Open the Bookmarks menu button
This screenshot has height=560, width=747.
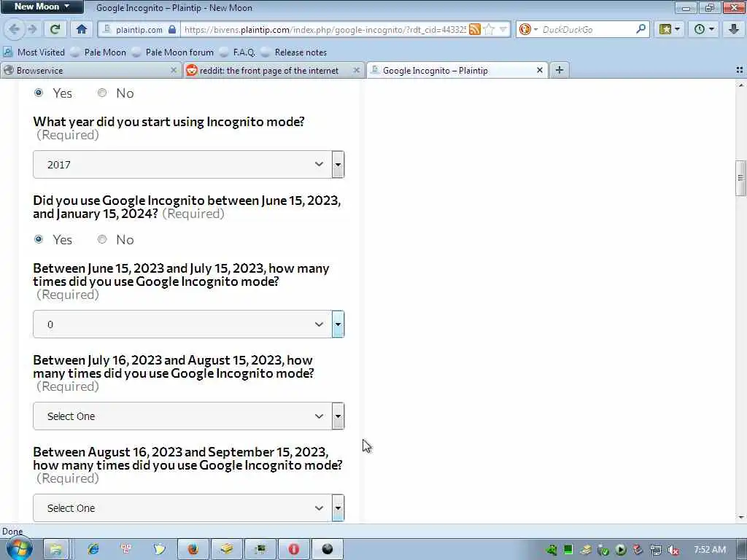(670, 29)
